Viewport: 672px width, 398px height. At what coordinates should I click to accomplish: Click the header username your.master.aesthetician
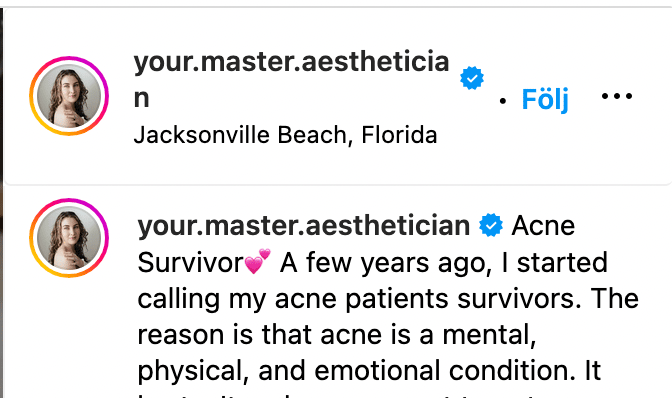pos(291,80)
